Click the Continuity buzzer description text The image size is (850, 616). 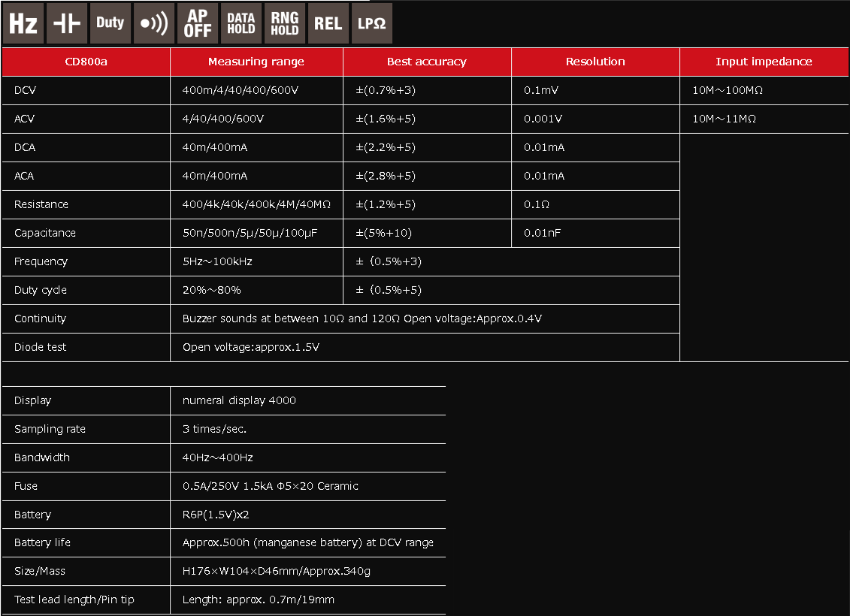pyautogui.click(x=361, y=319)
